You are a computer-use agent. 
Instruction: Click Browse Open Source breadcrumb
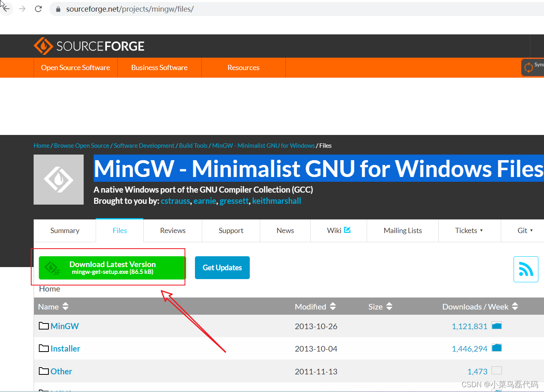tap(82, 146)
